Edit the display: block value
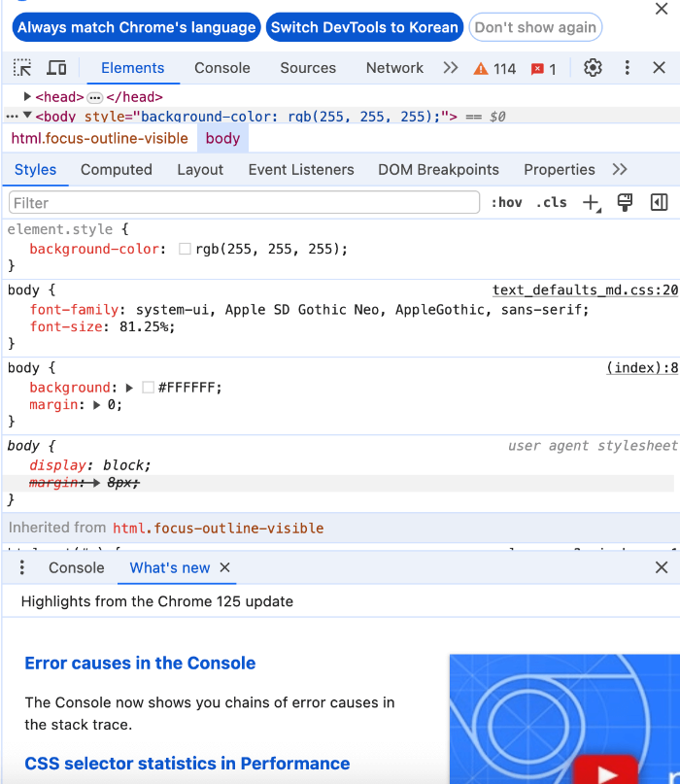The height and width of the screenshot is (784, 680). point(123,465)
